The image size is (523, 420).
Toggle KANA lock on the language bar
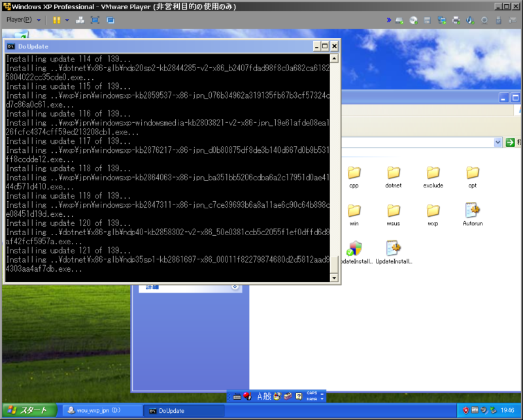(x=312, y=398)
